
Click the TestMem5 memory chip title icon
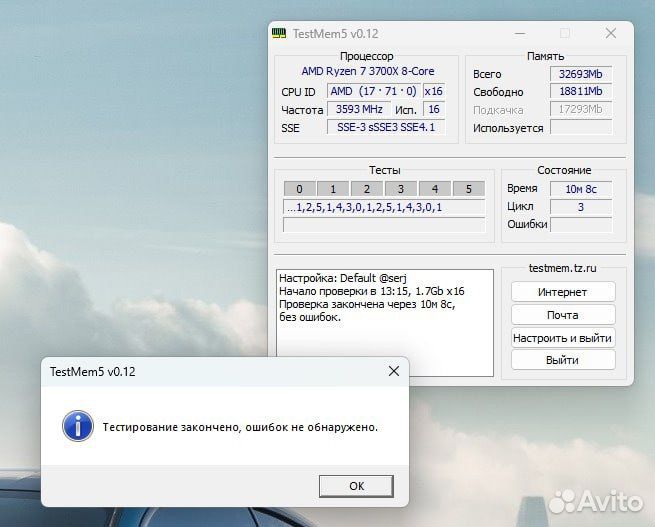pos(279,33)
